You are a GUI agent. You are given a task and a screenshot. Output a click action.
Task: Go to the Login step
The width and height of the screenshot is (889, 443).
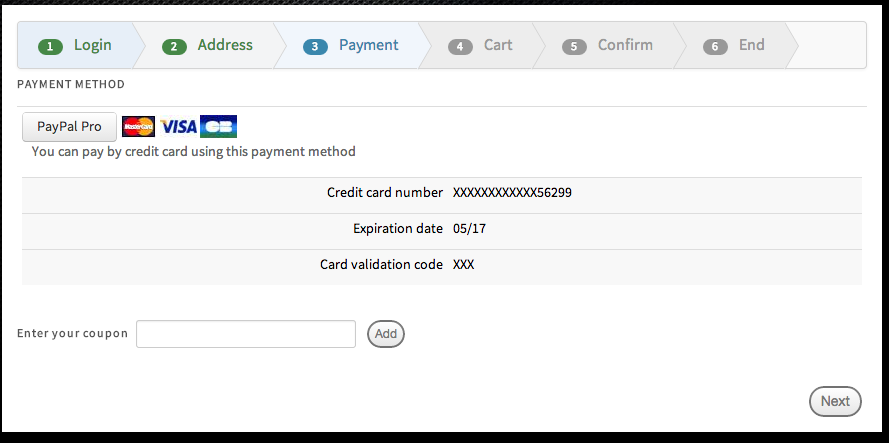pos(92,45)
